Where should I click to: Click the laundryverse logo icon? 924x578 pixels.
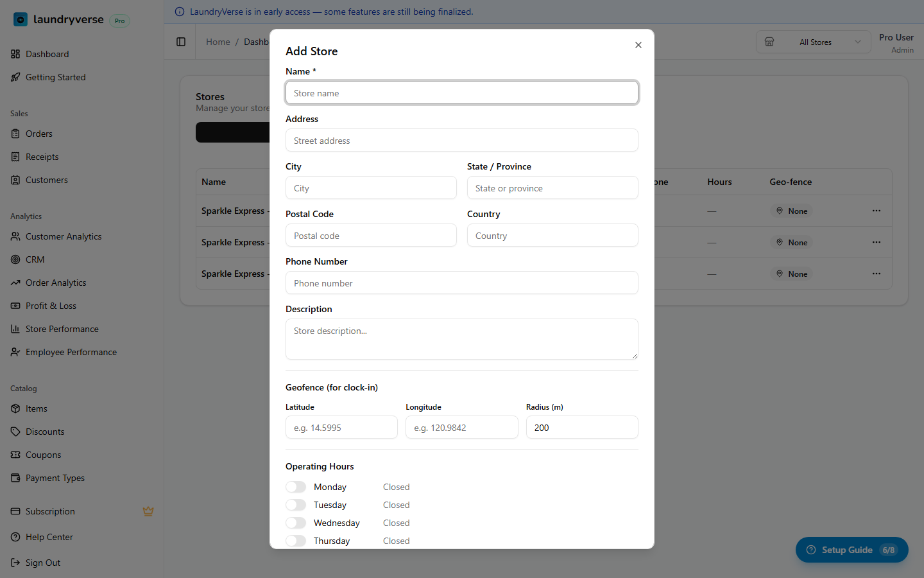21,20
